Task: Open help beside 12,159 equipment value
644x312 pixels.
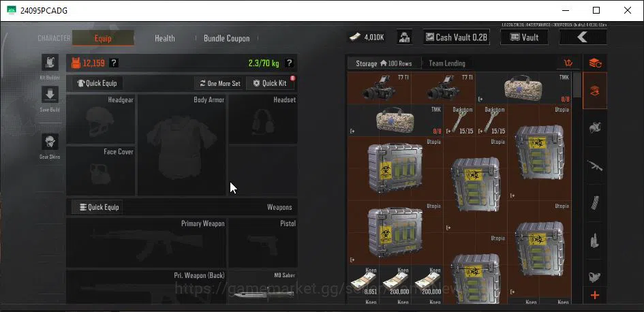Action: tap(114, 63)
